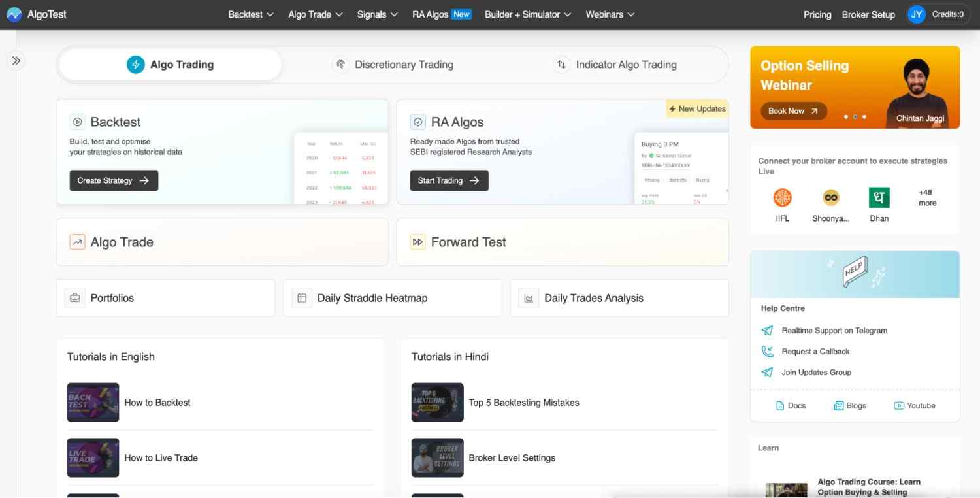Click the Forward Test fast-forward icon
This screenshot has width=980, height=498.
418,242
